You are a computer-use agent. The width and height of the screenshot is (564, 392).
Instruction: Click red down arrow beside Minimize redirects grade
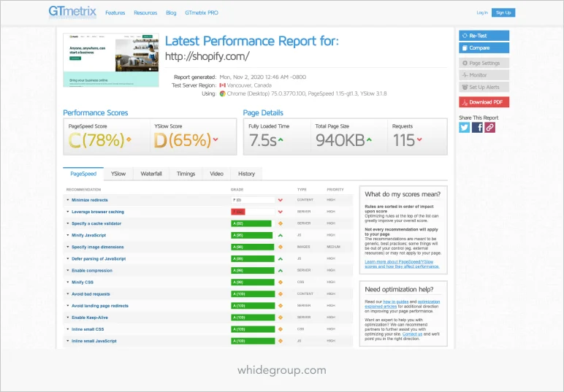coord(281,200)
